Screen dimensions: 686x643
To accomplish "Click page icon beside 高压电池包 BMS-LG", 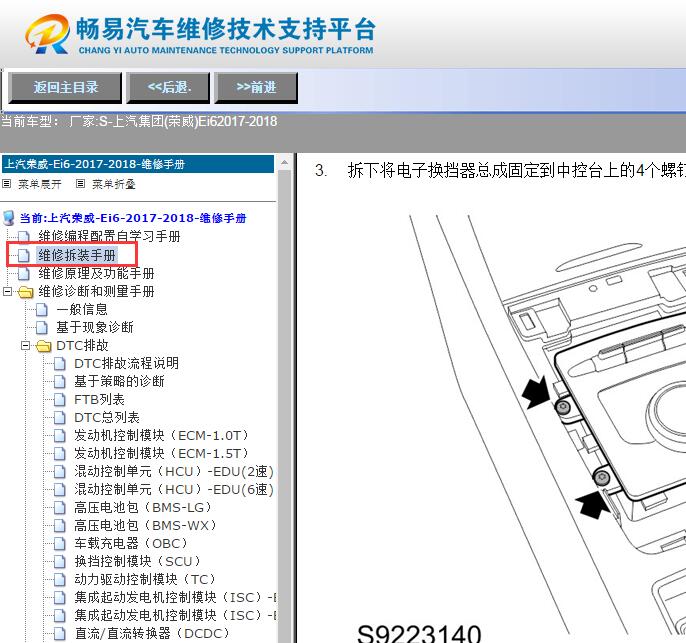I will click(60, 507).
